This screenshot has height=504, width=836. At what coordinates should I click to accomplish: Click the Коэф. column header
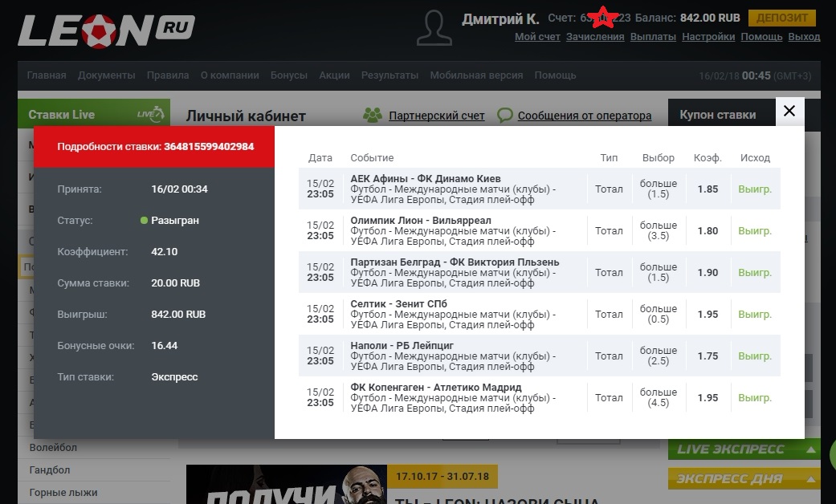click(x=708, y=157)
